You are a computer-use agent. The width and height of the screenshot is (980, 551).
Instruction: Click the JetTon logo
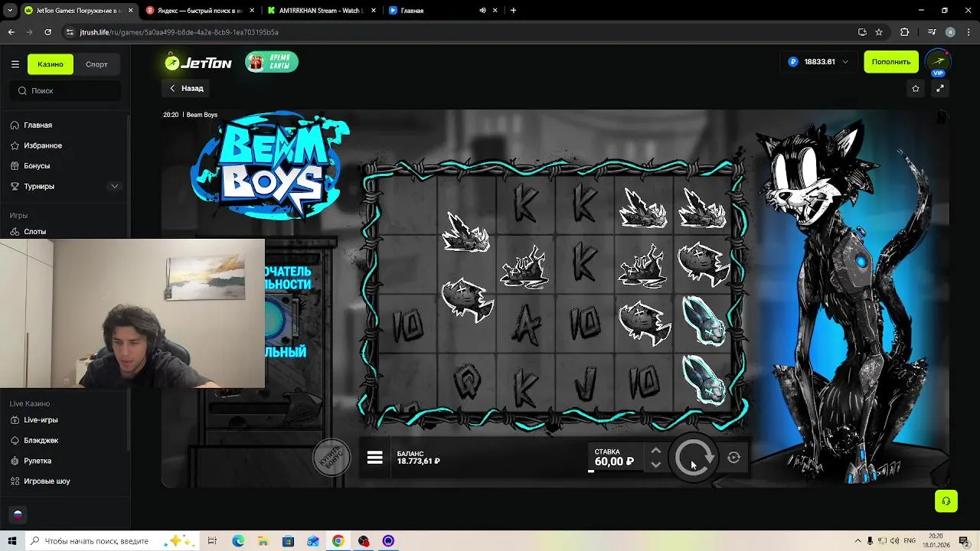198,63
